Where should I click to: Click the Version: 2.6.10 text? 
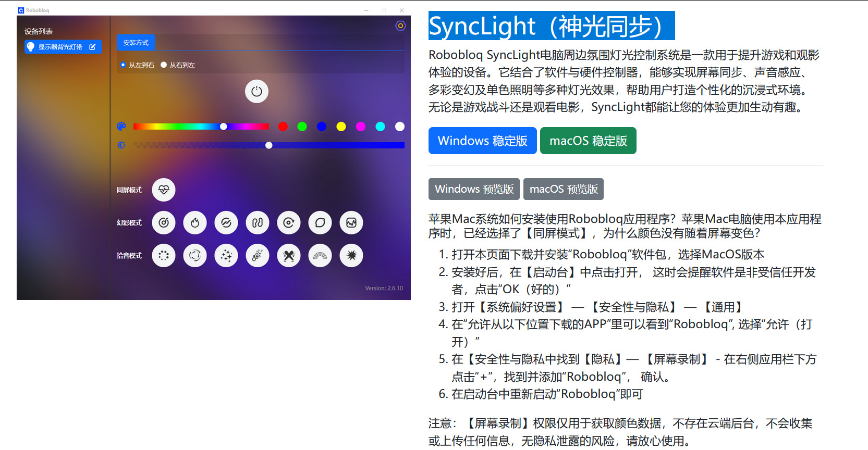coord(384,288)
